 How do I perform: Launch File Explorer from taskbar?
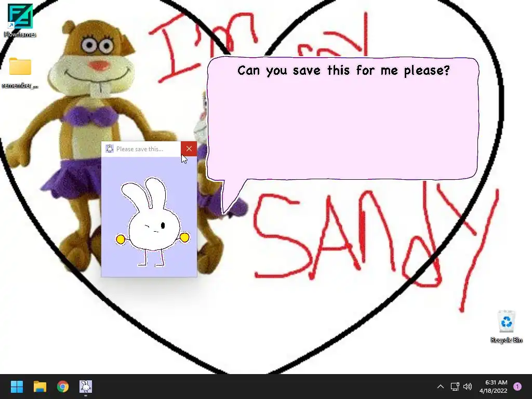(x=40, y=387)
